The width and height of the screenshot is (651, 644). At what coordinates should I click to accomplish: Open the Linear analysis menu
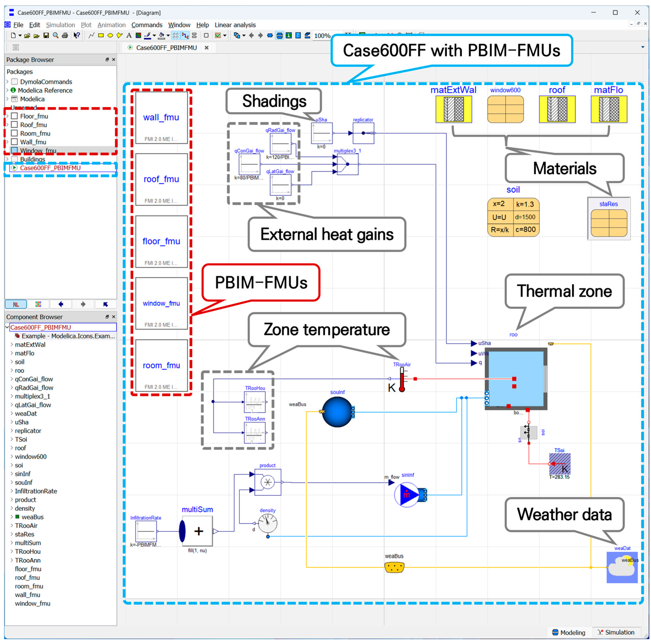[235, 25]
